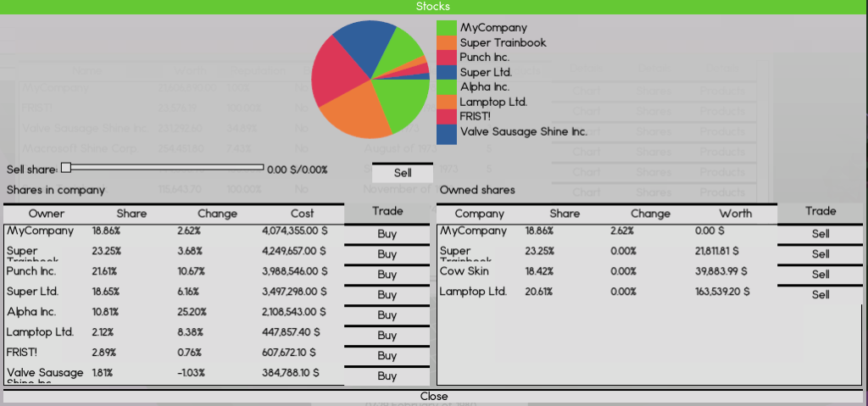The height and width of the screenshot is (406, 868).
Task: Click the 39,883.99 $ worth value
Action: 721,271
